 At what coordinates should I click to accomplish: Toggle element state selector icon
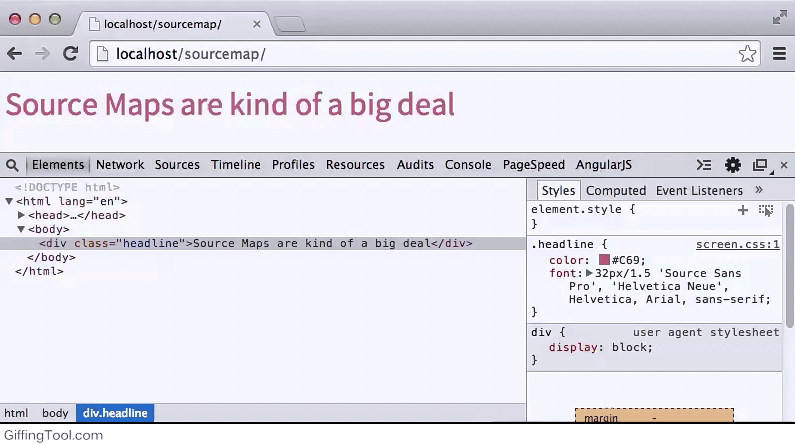[x=766, y=210]
